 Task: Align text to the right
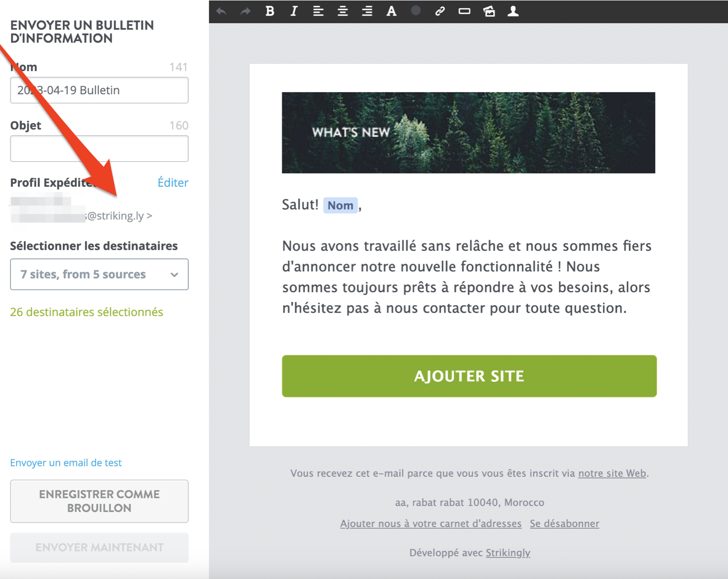[367, 11]
